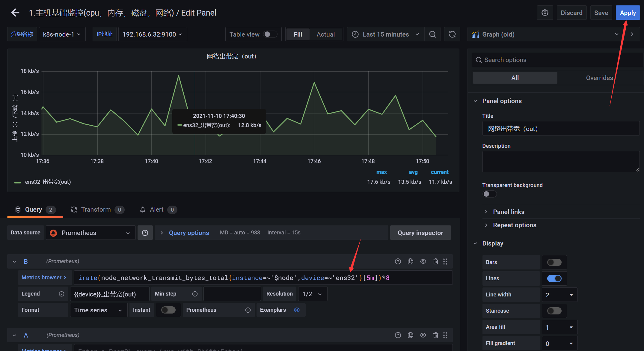Open the Prometheus data source dropdown
Screen dimensions: 644x351
tap(91, 233)
